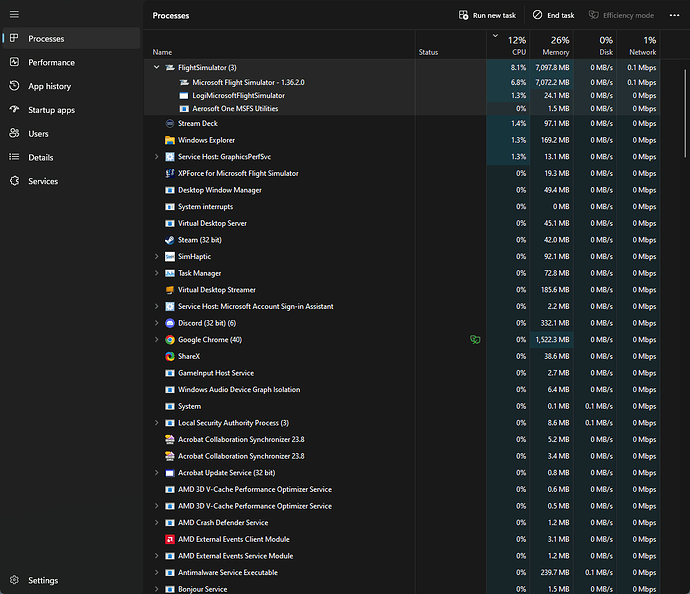The width and height of the screenshot is (690, 594).
Task: Expand Local Security Authority Process
Action: 156,423
